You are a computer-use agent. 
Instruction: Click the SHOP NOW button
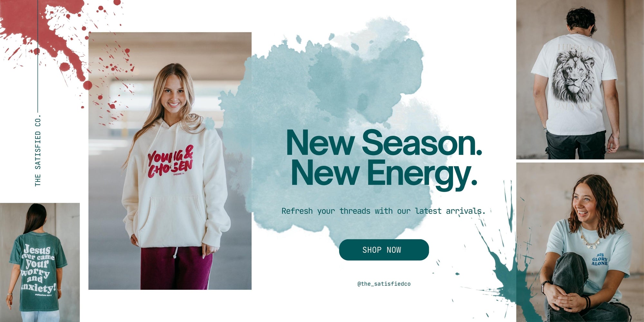[384, 250]
